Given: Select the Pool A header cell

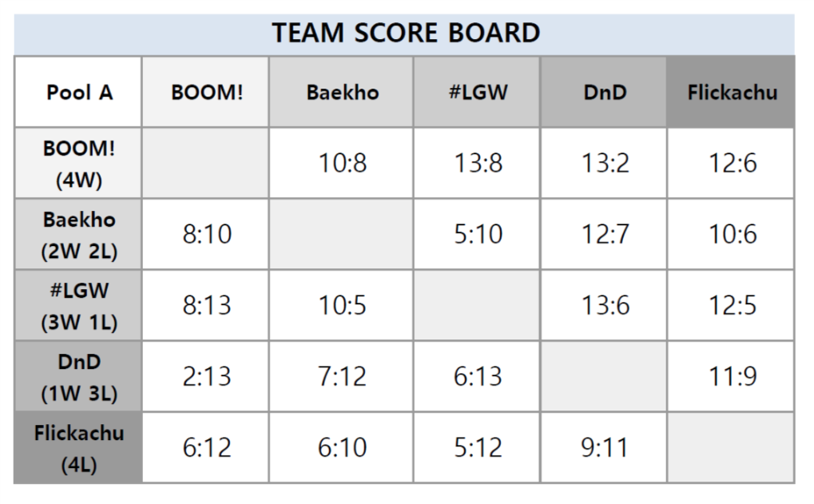Looking at the screenshot, I should (78, 92).
